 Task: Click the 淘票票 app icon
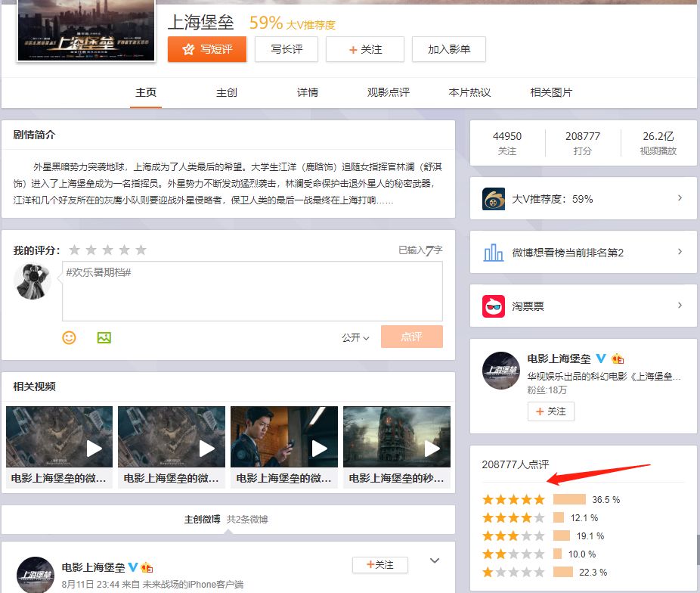[x=494, y=306]
